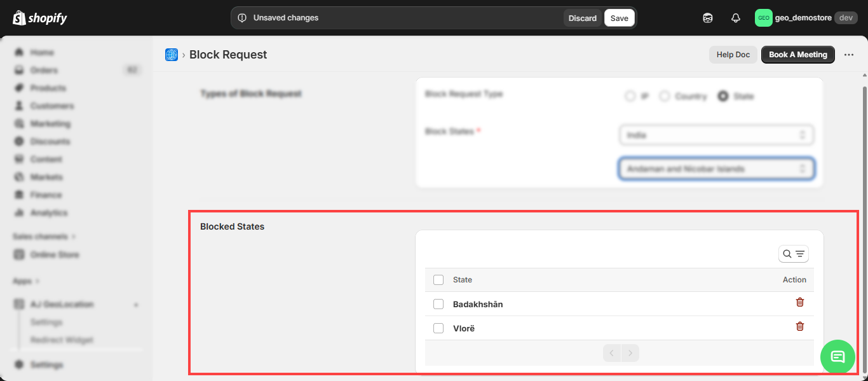Open the India country dropdown

pos(716,135)
